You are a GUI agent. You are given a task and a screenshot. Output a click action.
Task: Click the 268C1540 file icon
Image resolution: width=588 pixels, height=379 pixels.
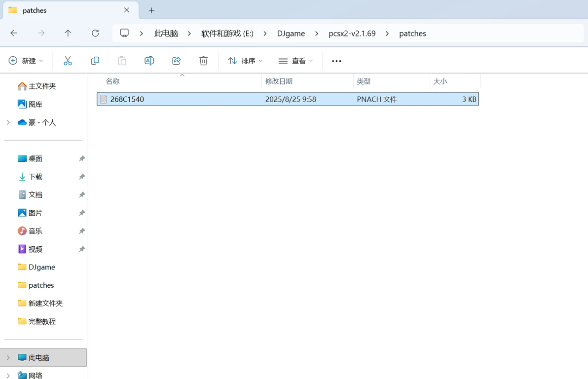(104, 99)
